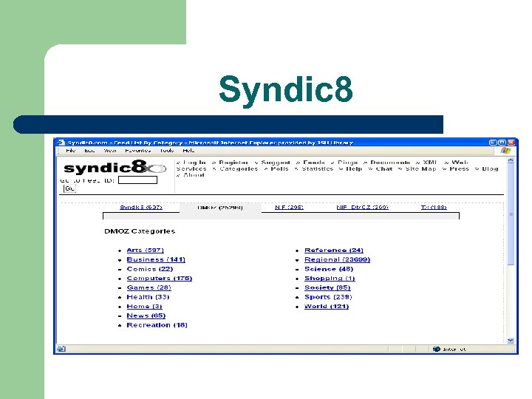
Task: Open the World (121) category
Action: pos(327,306)
